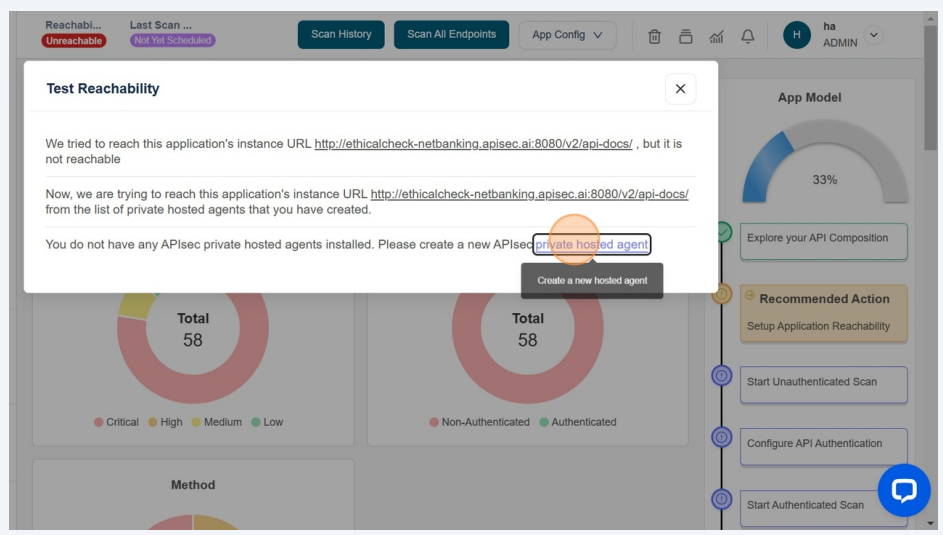Open the stacked layers archive icon

686,36
